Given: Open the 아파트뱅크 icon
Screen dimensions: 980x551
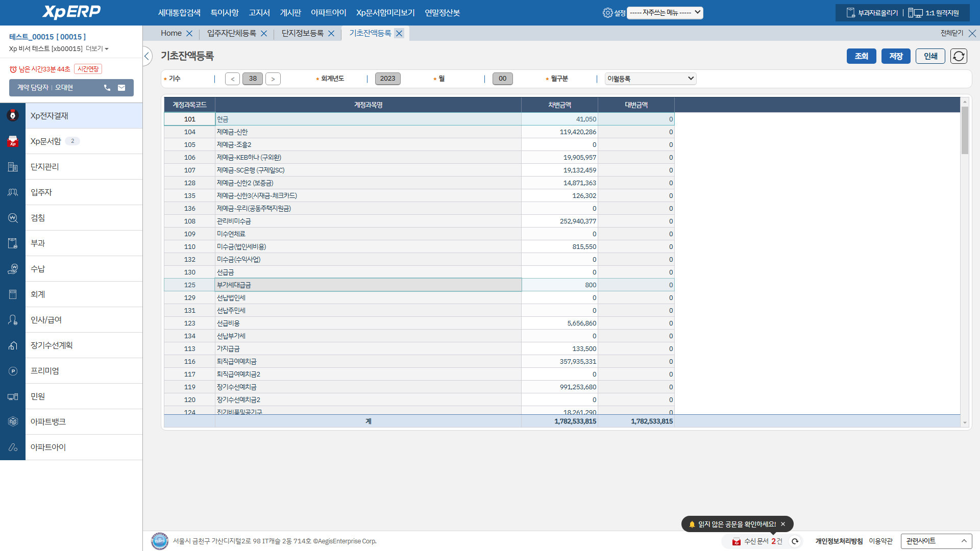Looking at the screenshot, I should coord(13,422).
